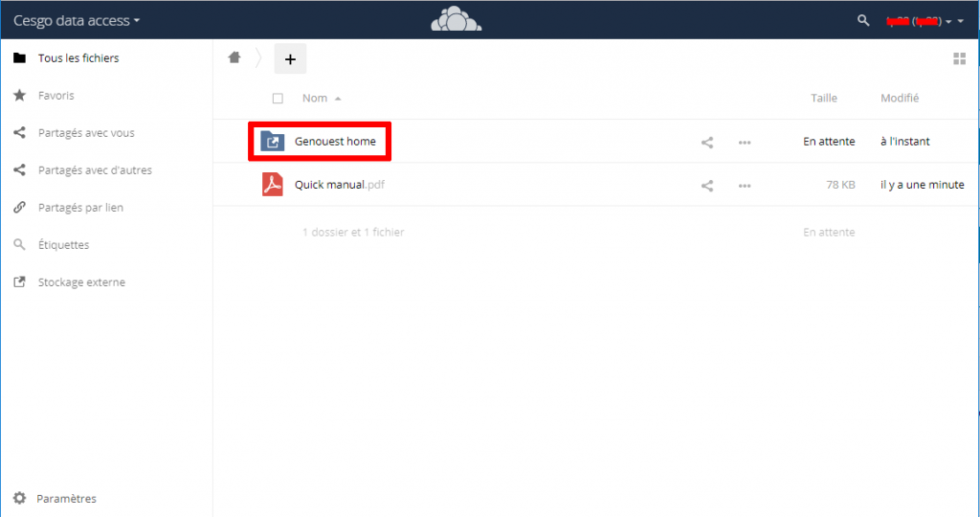980x517 pixels.
Task: Click the 'il y a une minute' timestamp
Action: pos(923,185)
